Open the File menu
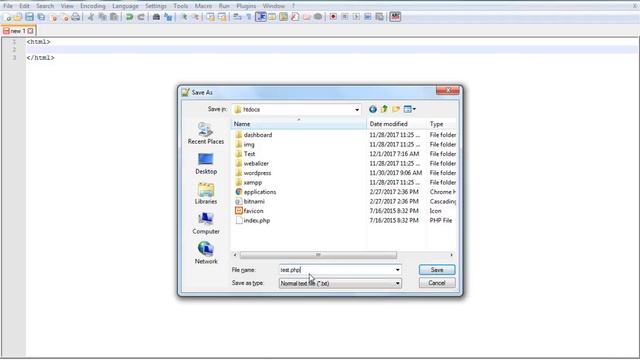This screenshot has width=640, height=360. click(x=8, y=6)
